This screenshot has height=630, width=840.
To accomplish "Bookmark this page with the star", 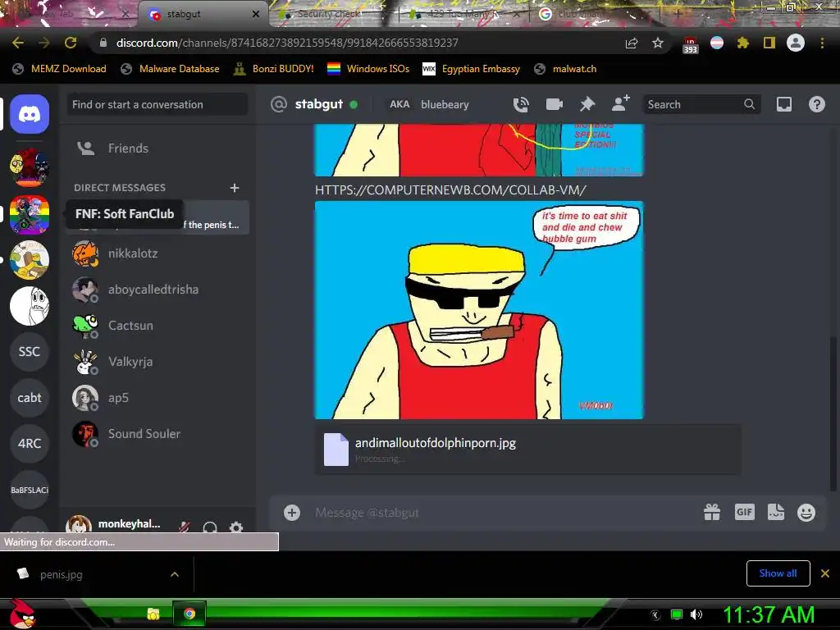I will 658,43.
